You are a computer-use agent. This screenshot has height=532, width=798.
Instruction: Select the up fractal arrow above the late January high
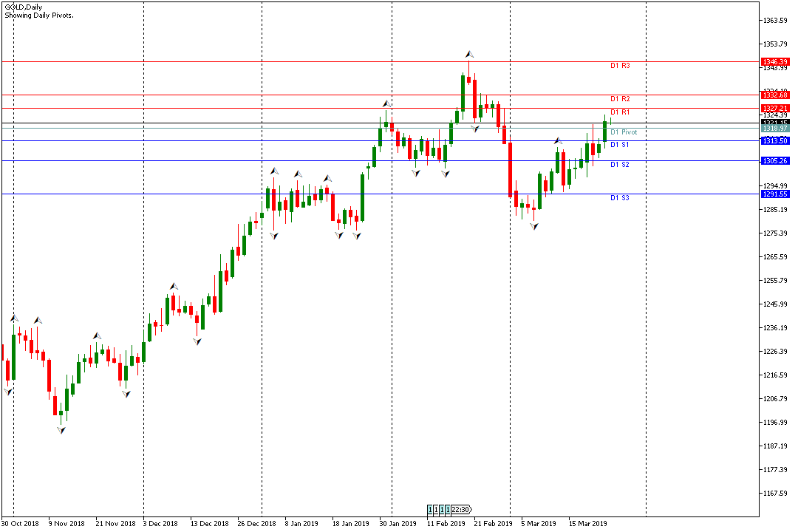click(x=386, y=104)
